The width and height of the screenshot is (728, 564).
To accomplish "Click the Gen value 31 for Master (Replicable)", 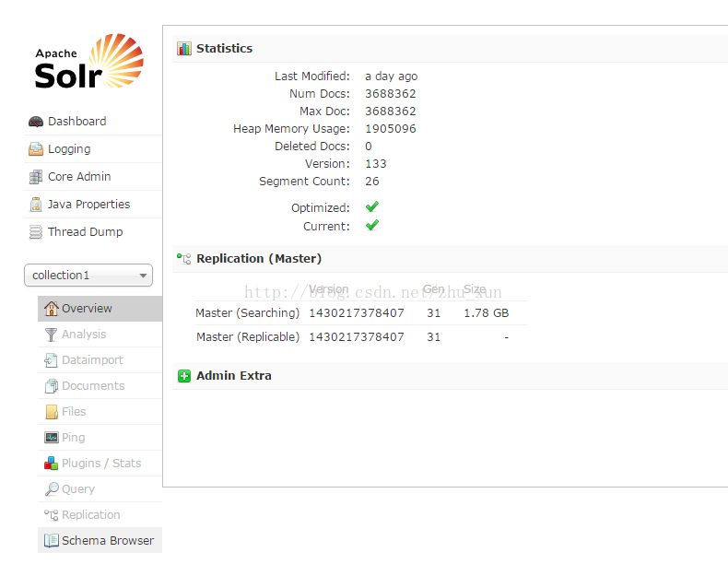I will (x=434, y=337).
